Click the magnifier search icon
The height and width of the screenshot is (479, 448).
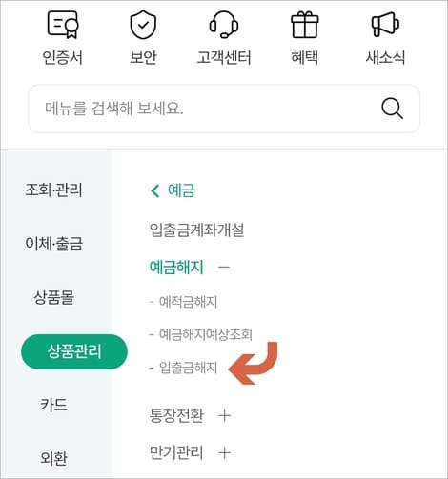[393, 109]
